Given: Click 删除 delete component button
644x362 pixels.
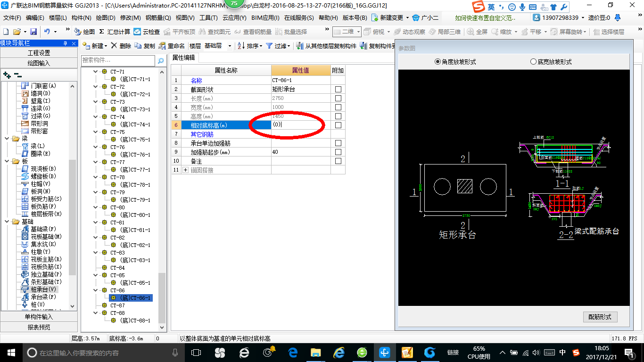Looking at the screenshot, I should [121, 46].
